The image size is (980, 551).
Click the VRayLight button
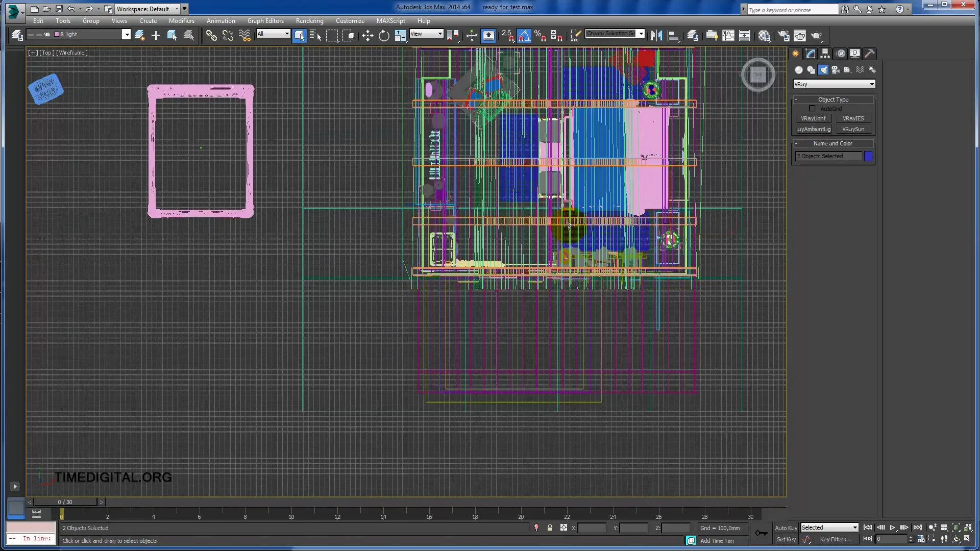(x=813, y=118)
